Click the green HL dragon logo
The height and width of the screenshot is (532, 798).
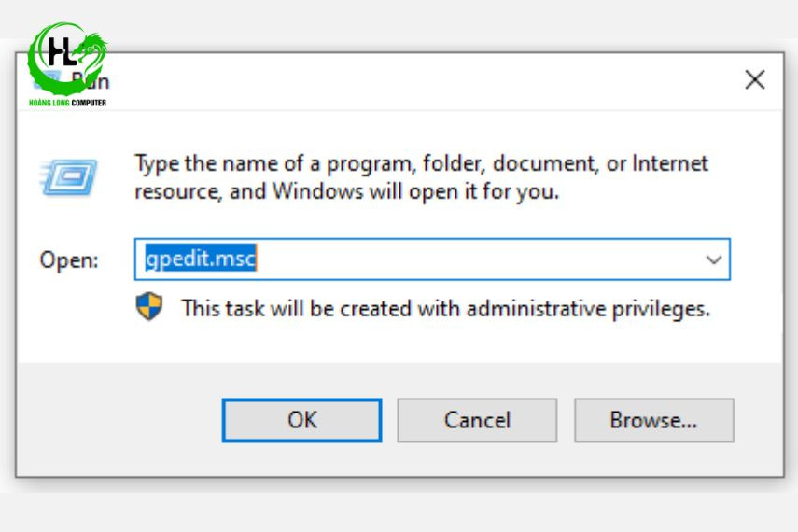[x=68, y=59]
